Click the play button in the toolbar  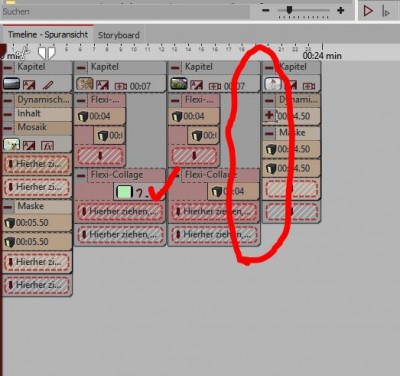[368, 11]
